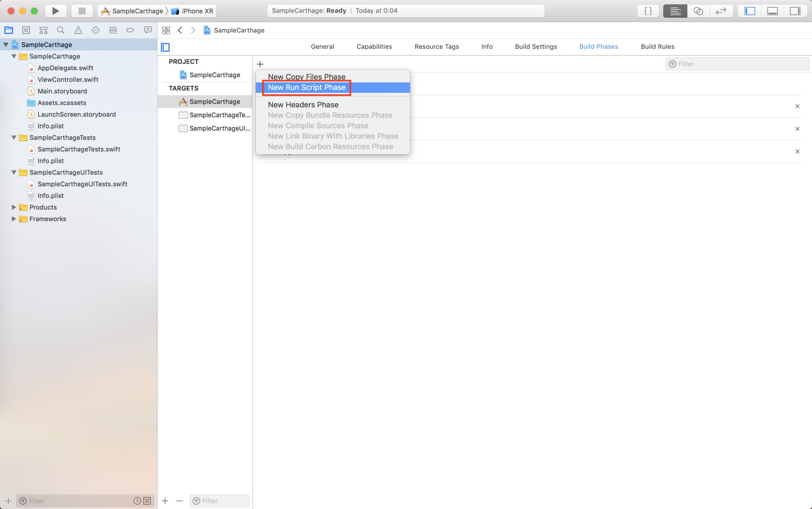The height and width of the screenshot is (509, 812).
Task: Add a new target with plus button
Action: point(165,501)
